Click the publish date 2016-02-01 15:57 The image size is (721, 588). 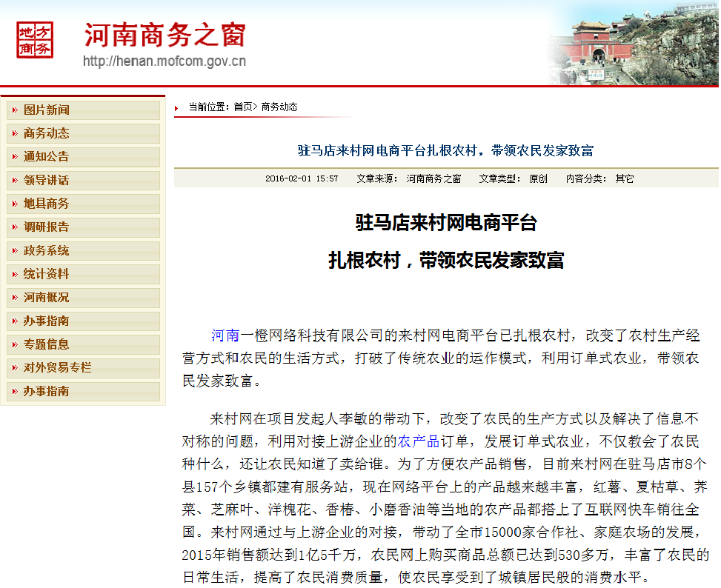pos(302,178)
